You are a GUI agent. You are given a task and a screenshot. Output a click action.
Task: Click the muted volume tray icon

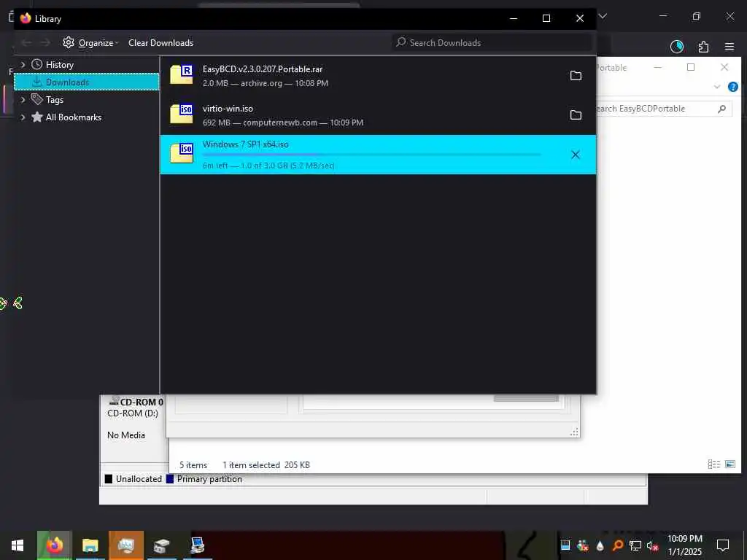tap(653, 545)
